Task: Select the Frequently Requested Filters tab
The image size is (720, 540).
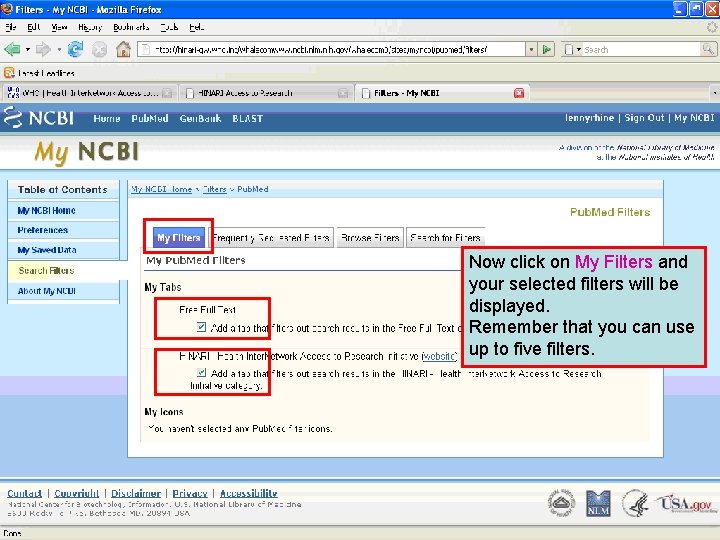Action: click(x=271, y=238)
